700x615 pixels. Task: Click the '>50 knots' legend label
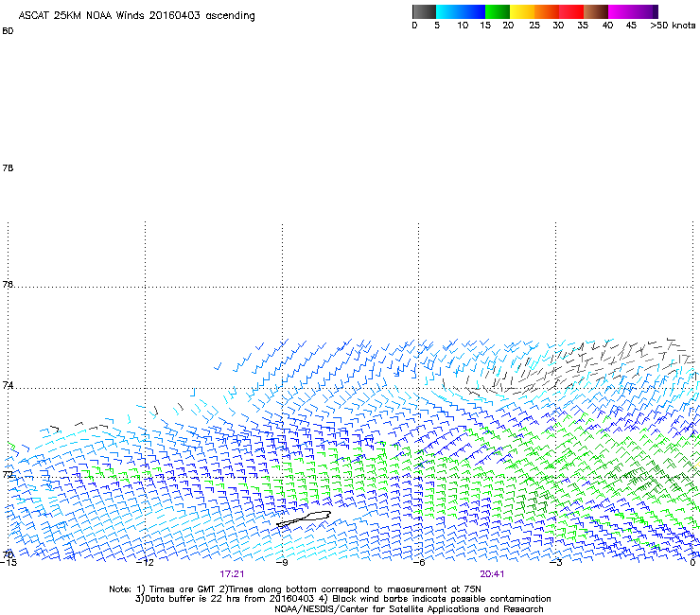(673, 26)
